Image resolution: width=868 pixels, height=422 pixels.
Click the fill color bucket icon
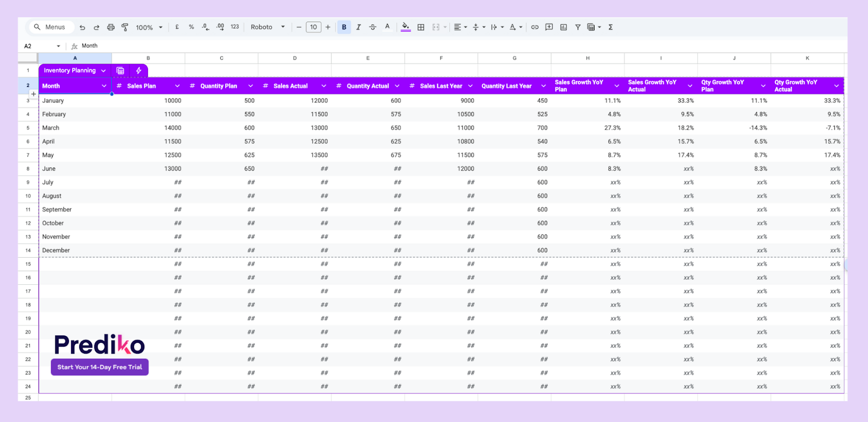[x=406, y=27]
